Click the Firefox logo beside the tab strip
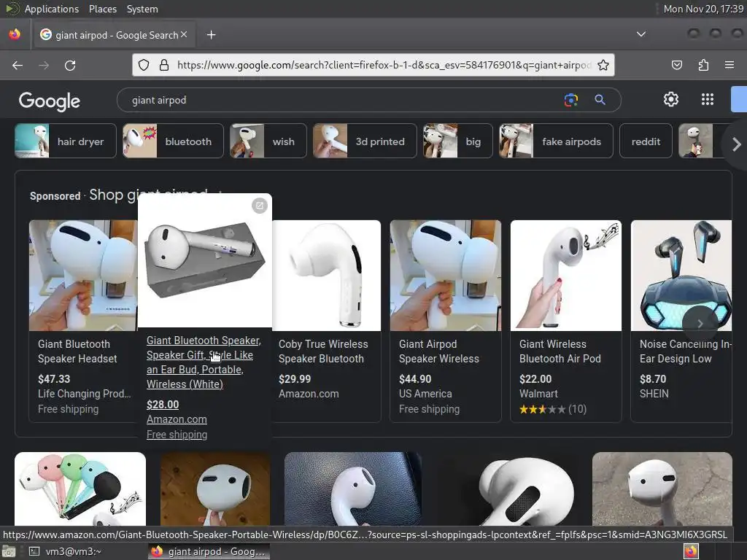The height and width of the screenshot is (560, 747). pos(15,34)
